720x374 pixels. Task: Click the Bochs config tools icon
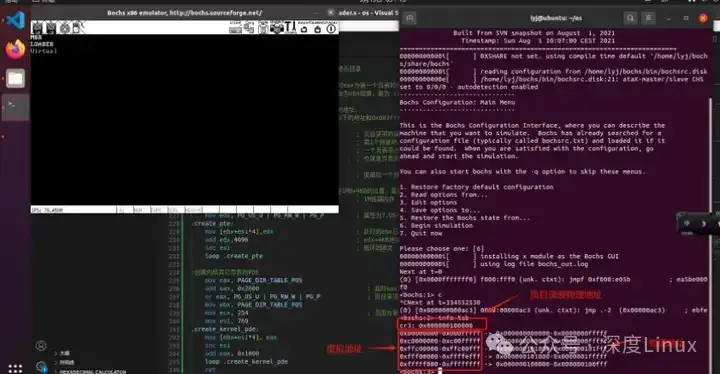coord(290,28)
